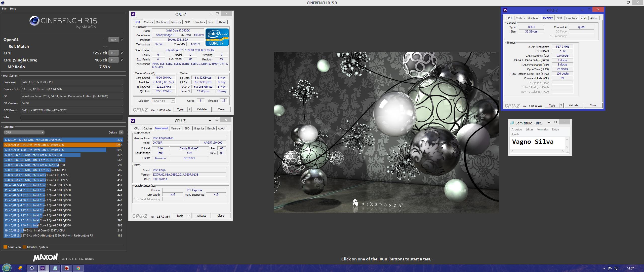The image size is (644, 272).
Task: Click the network tray icon
Action: pyautogui.click(x=617, y=268)
